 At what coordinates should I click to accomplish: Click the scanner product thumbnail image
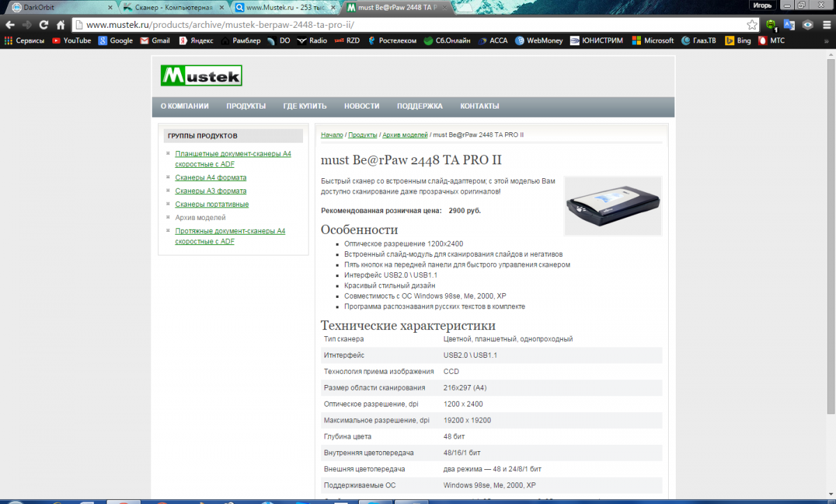point(612,205)
